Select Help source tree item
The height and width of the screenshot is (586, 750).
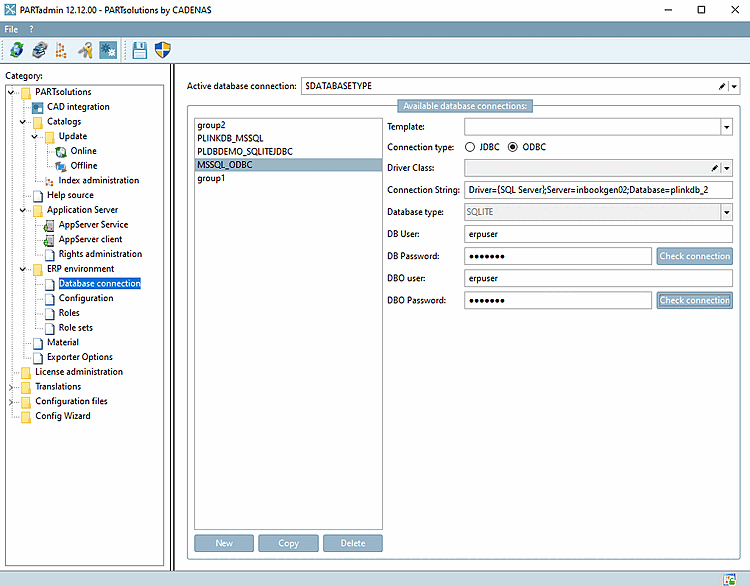pyautogui.click(x=70, y=195)
